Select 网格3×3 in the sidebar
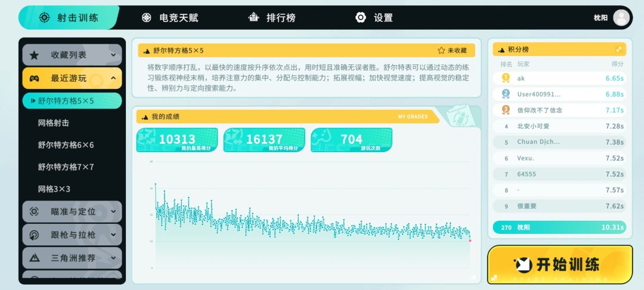The image size is (644, 290). pos(54,189)
